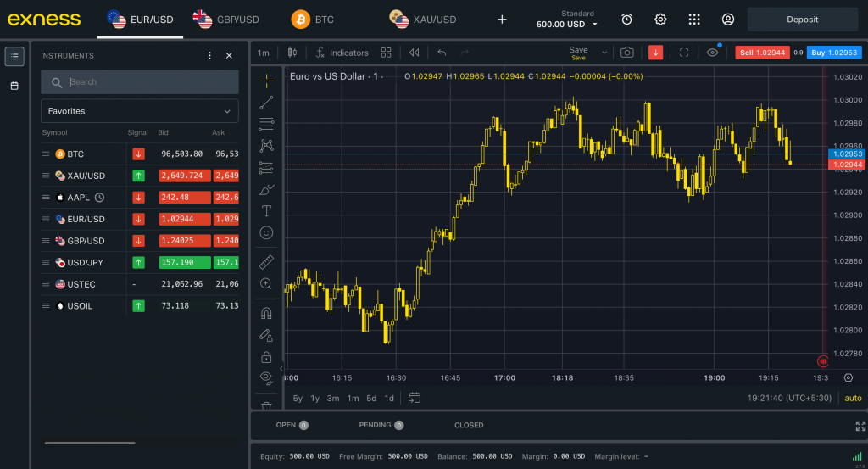The image size is (868, 469).
Task: Open the OPEN positions tab
Action: pyautogui.click(x=292, y=425)
